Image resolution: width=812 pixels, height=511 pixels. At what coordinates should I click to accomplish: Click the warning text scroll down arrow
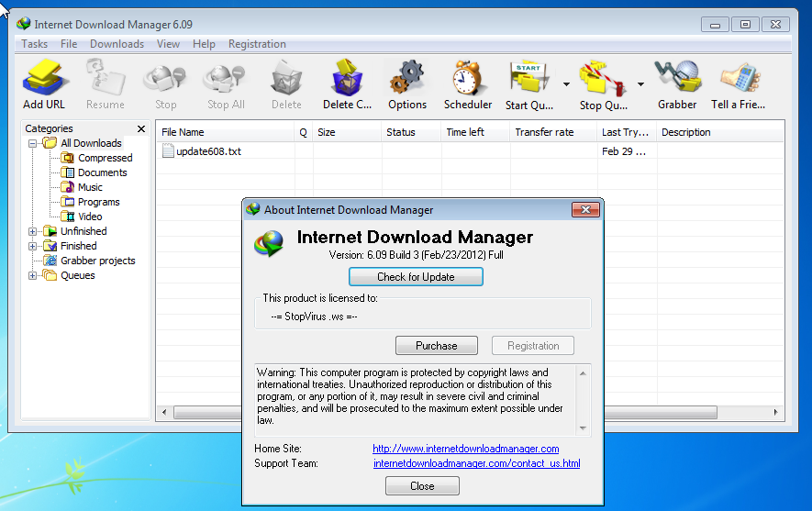click(x=584, y=428)
